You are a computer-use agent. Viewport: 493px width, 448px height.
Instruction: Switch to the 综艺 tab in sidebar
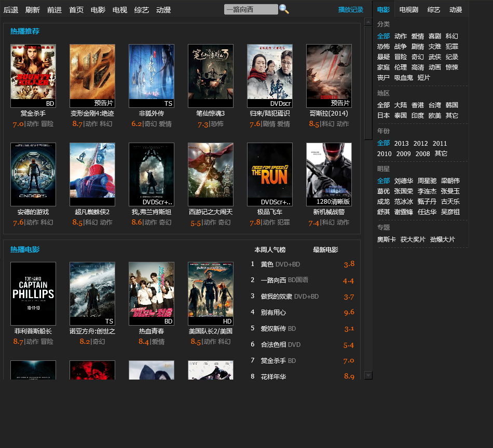pos(433,10)
